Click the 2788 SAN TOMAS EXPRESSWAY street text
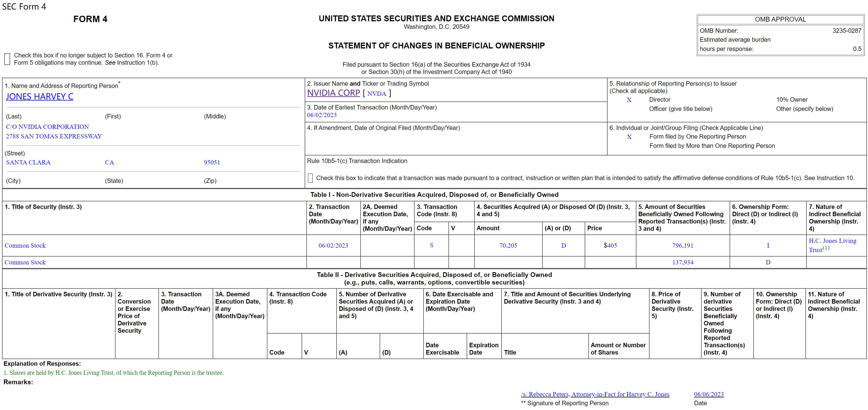 pyautogui.click(x=54, y=136)
